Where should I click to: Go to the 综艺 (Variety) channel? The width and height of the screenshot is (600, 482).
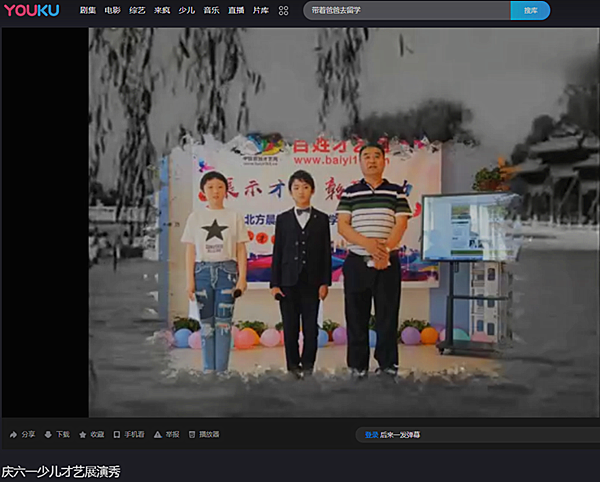tap(137, 10)
